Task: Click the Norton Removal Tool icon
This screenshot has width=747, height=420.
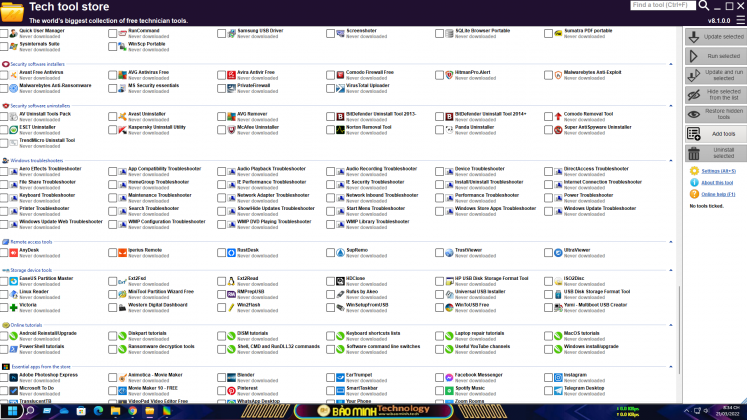Action: coord(340,130)
